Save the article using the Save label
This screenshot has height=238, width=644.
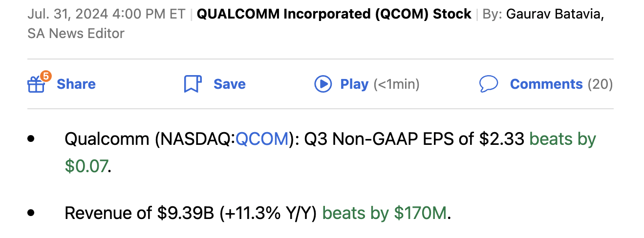click(230, 84)
